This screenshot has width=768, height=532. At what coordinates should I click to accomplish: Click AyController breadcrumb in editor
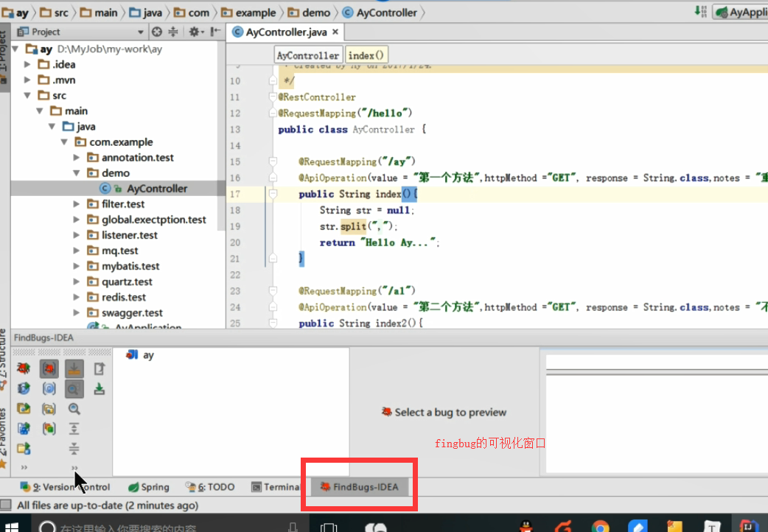(308, 55)
